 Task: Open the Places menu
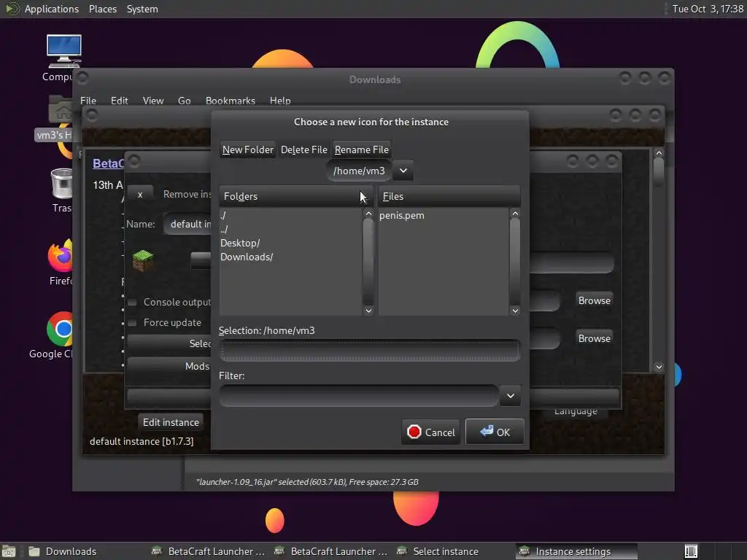pos(102,9)
